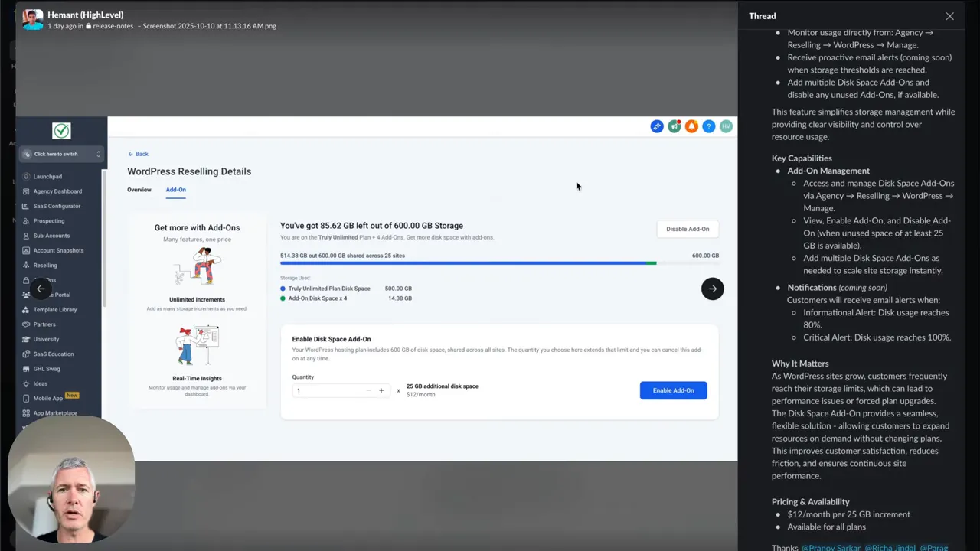Open the HV profile avatar

click(726, 126)
